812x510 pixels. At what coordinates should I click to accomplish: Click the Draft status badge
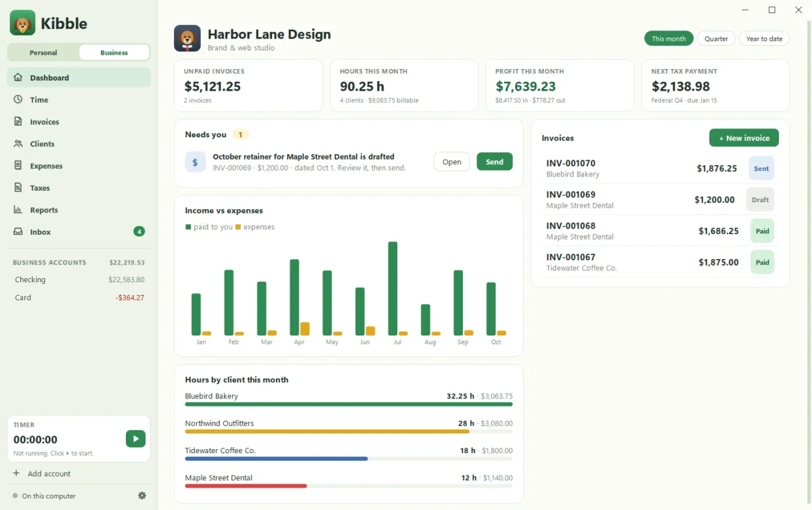click(x=760, y=200)
